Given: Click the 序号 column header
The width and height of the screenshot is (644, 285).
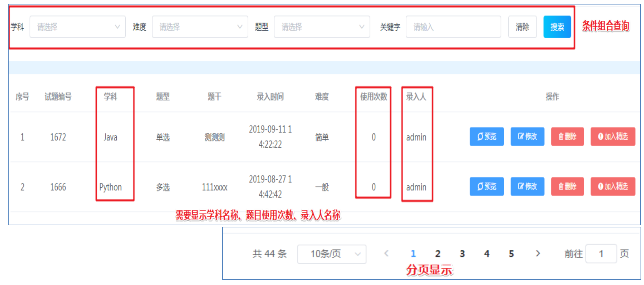Looking at the screenshot, I should (22, 97).
